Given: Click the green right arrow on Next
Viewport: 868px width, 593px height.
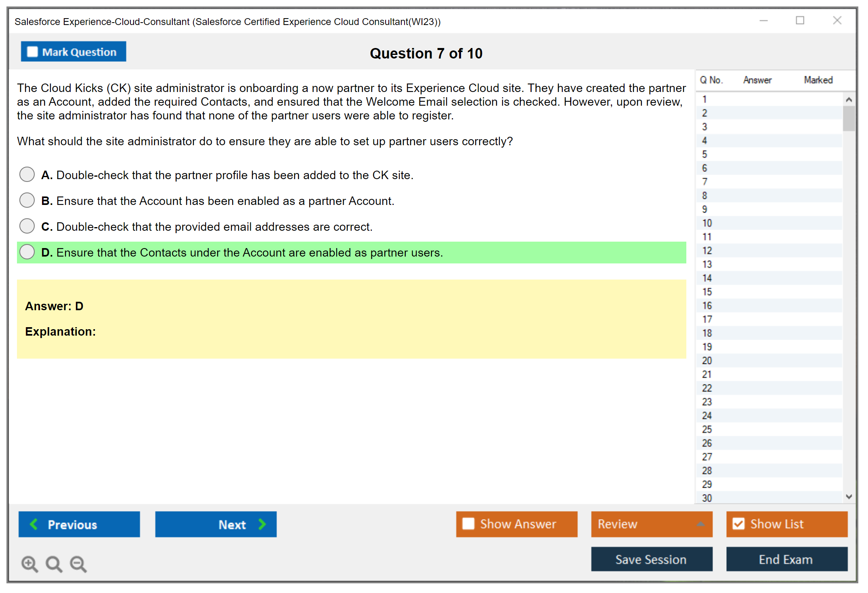Looking at the screenshot, I should (x=262, y=524).
